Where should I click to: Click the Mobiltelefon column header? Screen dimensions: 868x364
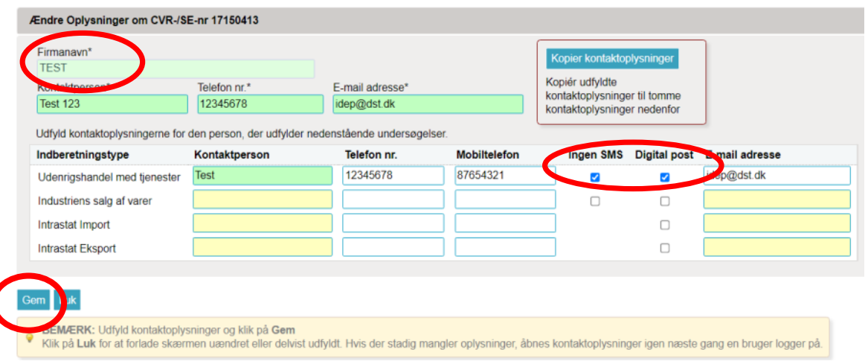488,155
